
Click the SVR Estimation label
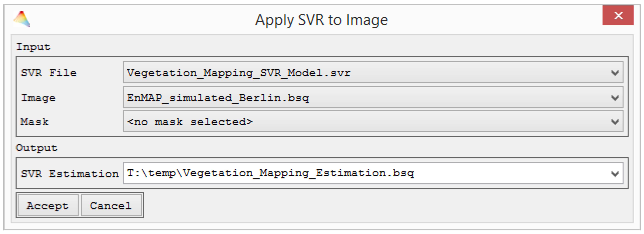point(69,174)
